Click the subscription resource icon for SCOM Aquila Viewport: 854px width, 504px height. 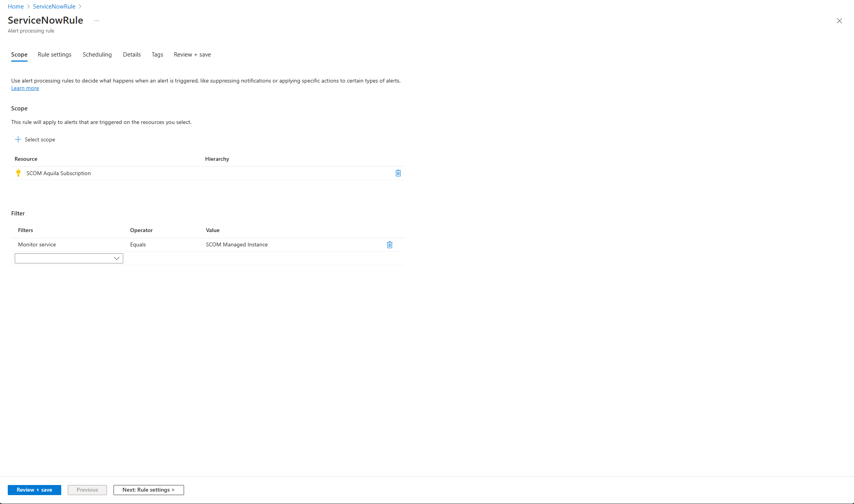coord(19,174)
